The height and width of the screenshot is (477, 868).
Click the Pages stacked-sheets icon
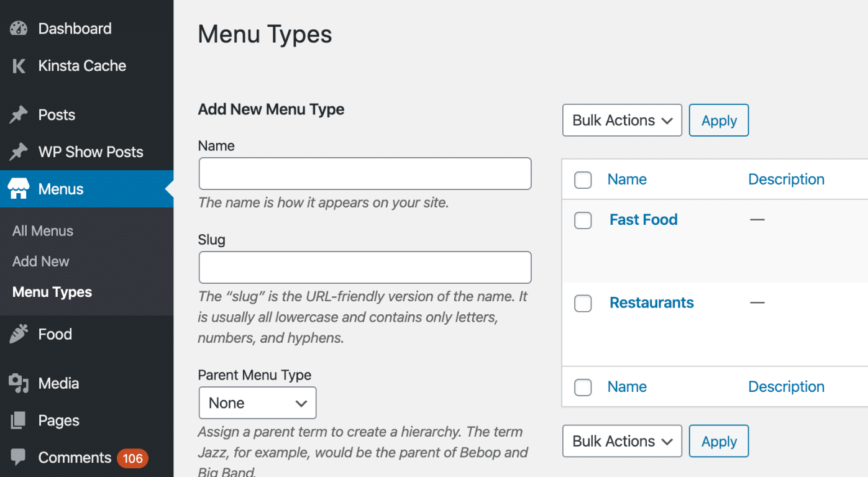point(19,421)
